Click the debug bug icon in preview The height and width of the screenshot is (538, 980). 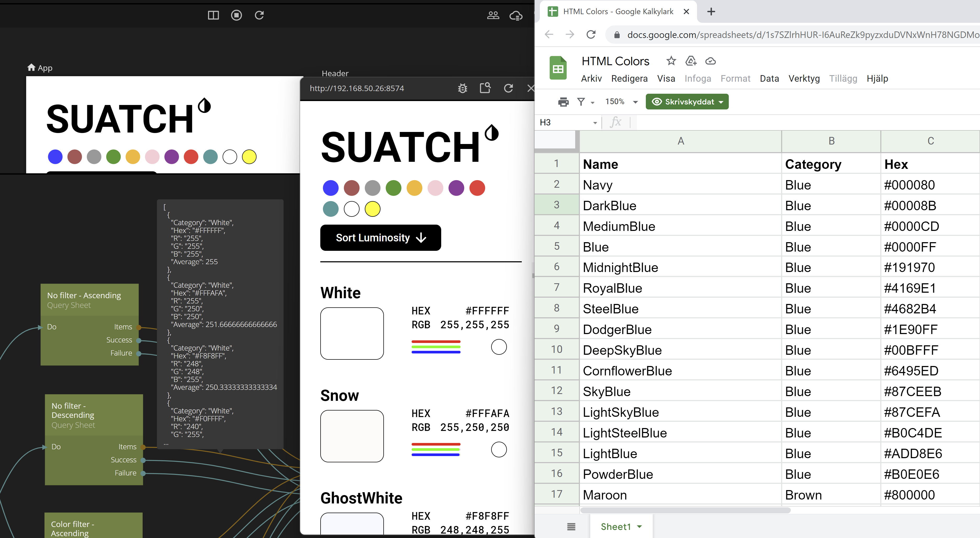(x=462, y=88)
